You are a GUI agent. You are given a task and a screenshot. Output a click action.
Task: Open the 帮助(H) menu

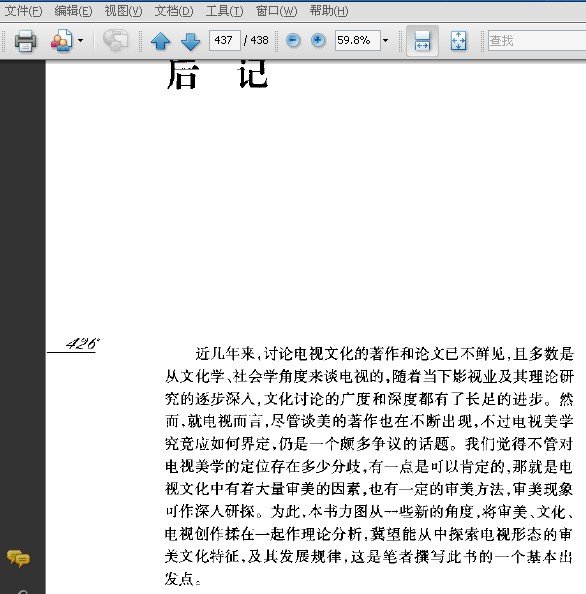pos(329,11)
